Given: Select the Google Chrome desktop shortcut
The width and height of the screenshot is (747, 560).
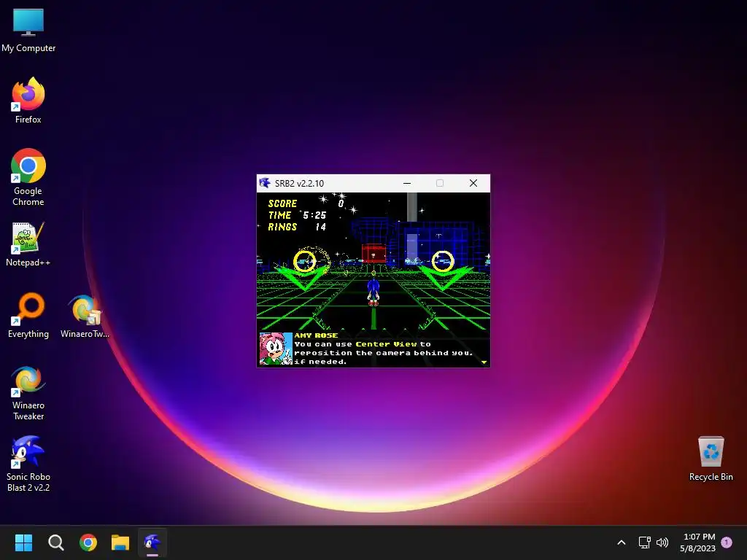Looking at the screenshot, I should coord(28,177).
